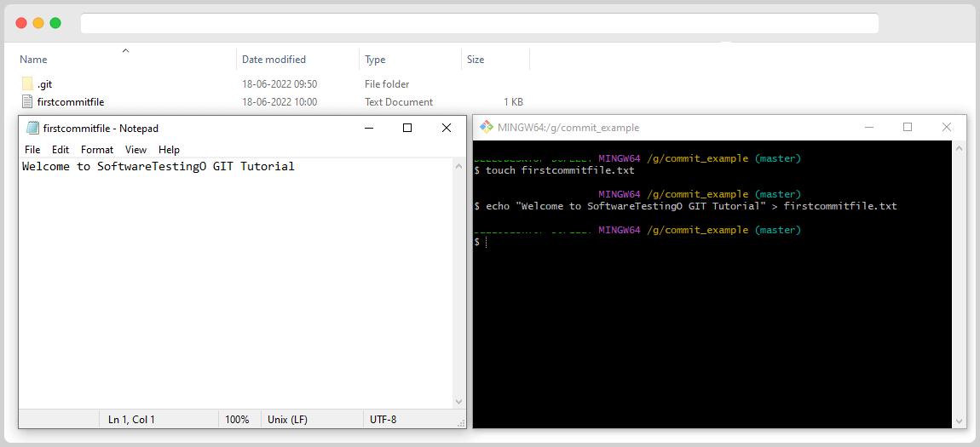
Task: Click the '18-06-2022 10:00' date cell
Action: [x=280, y=102]
